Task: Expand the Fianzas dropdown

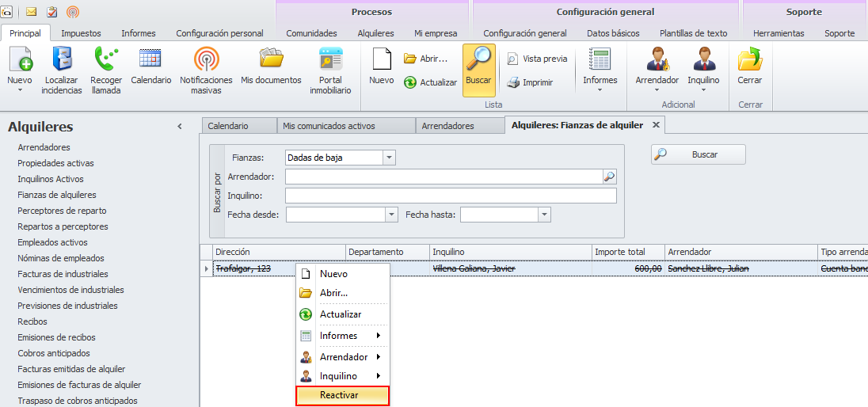Action: (x=388, y=158)
